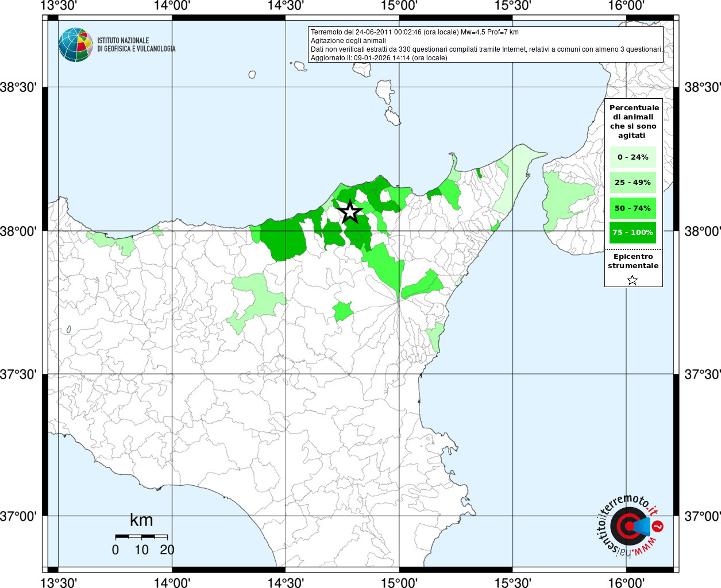Select the 25 - 49% legend swatch
This screenshot has height=588, width=721.
pos(633,183)
